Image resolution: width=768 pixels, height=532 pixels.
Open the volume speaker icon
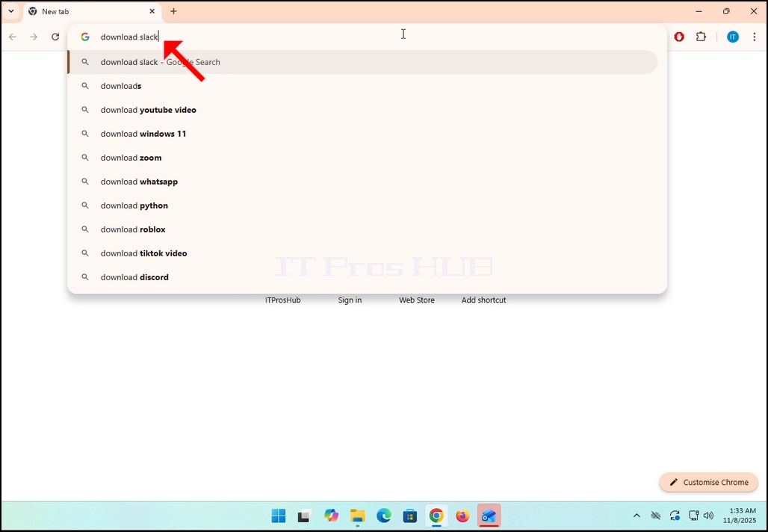click(708, 516)
